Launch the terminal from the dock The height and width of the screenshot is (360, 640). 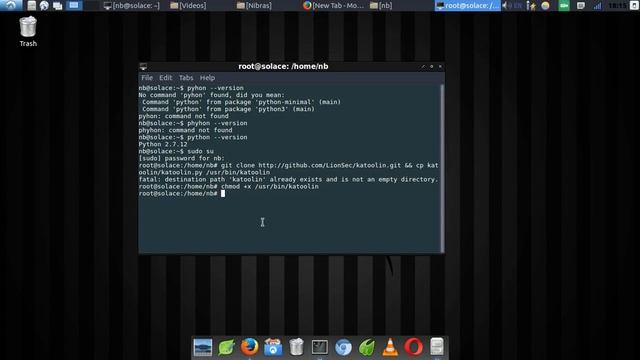(x=320, y=347)
